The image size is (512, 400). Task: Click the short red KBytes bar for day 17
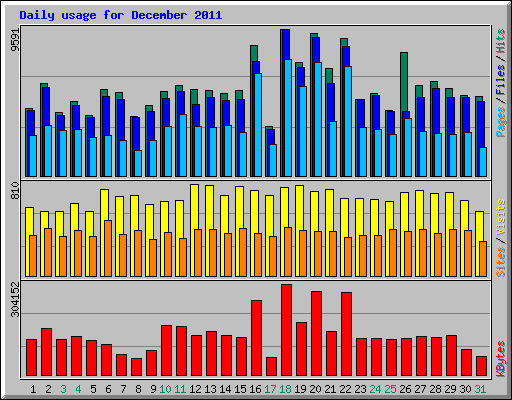(271, 367)
